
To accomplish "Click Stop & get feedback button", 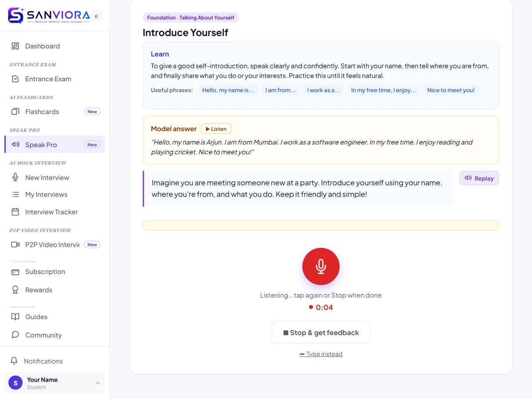I will (321, 332).
